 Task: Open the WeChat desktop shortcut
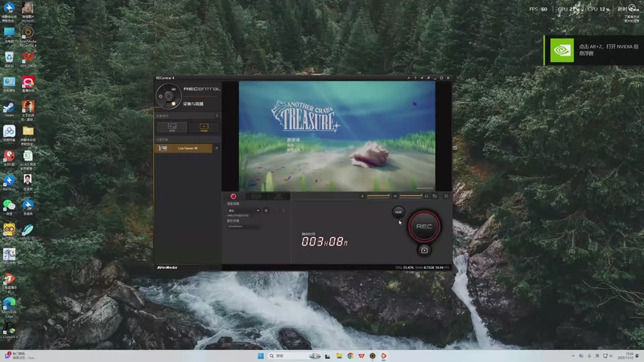click(x=9, y=207)
